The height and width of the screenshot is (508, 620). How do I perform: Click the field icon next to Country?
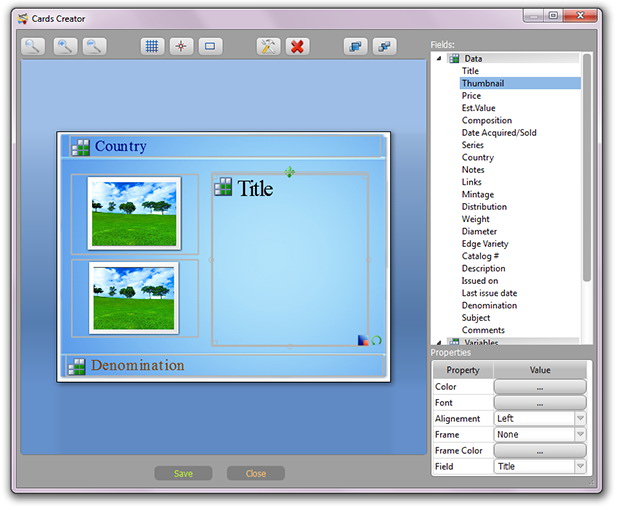80,147
